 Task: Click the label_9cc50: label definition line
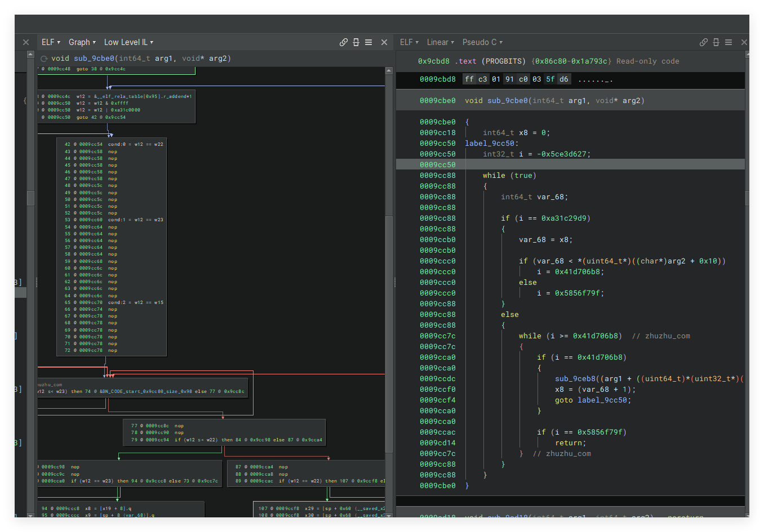coord(492,144)
